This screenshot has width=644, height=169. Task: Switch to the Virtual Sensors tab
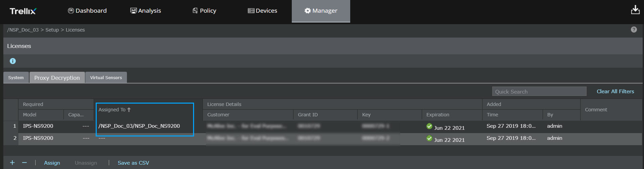106,77
